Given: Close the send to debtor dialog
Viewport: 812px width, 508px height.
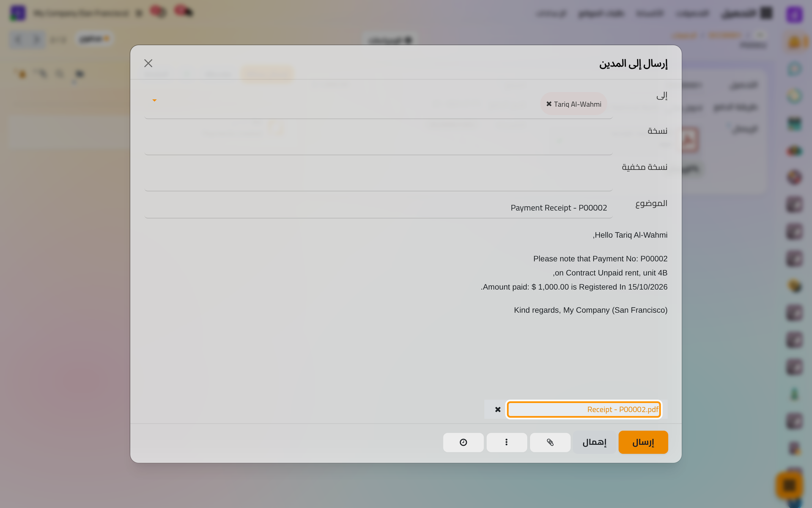Looking at the screenshot, I should pyautogui.click(x=148, y=63).
